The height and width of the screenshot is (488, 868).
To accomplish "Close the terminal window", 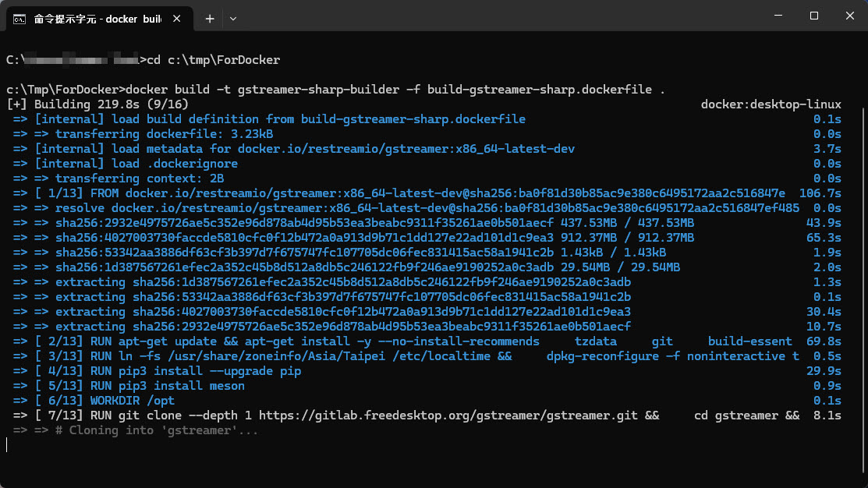I will click(x=849, y=16).
